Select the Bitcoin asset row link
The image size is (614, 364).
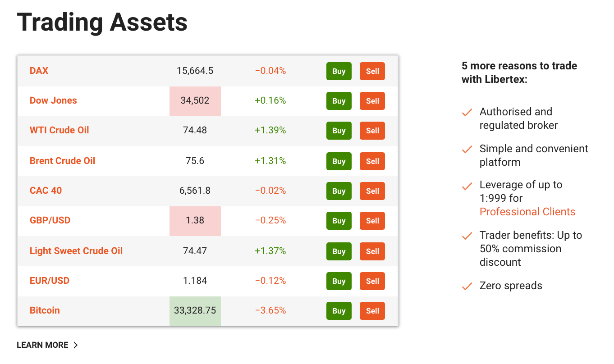coord(45,310)
